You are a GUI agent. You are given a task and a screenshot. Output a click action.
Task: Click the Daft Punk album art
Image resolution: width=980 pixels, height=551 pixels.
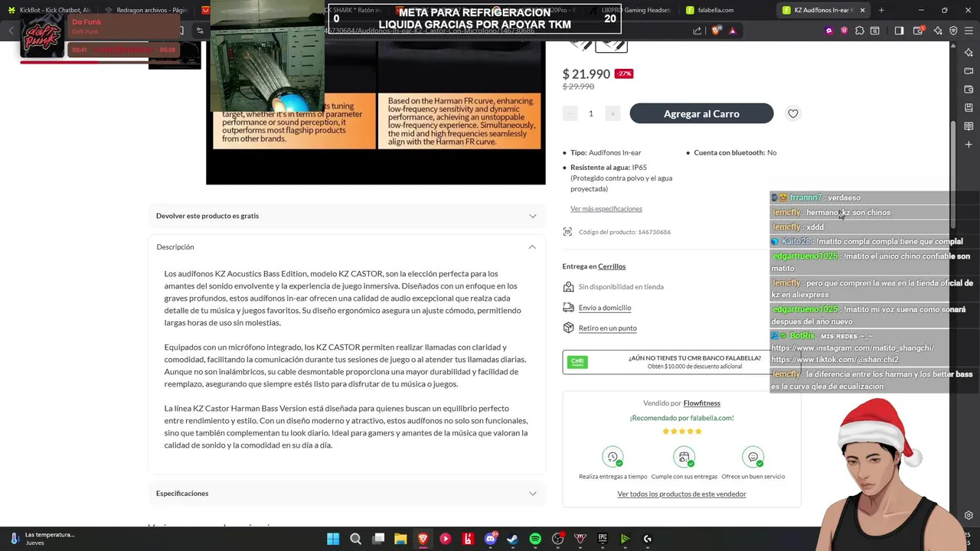click(42, 37)
